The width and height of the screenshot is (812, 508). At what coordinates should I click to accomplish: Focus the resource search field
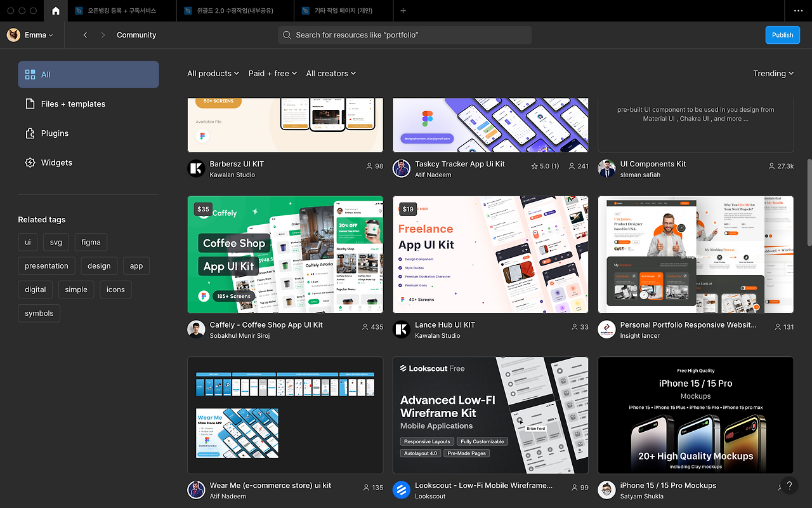tap(405, 35)
